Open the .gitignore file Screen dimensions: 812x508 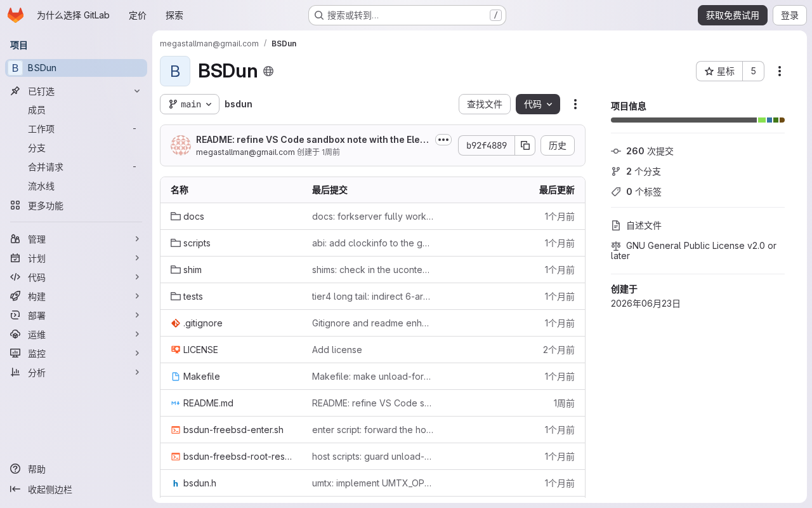(203, 323)
